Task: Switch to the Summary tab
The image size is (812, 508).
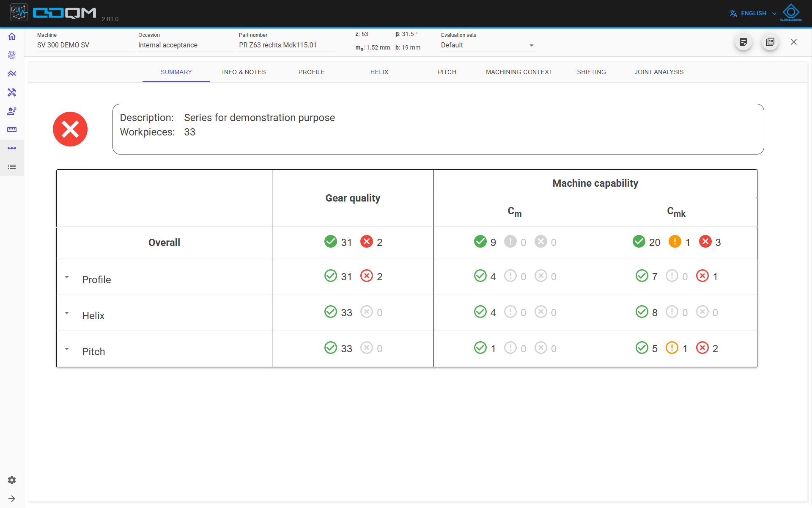Action: [x=176, y=72]
